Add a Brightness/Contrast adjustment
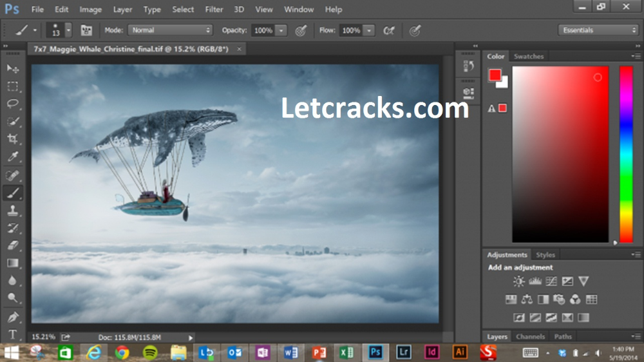This screenshot has width=644, height=362. pyautogui.click(x=518, y=281)
